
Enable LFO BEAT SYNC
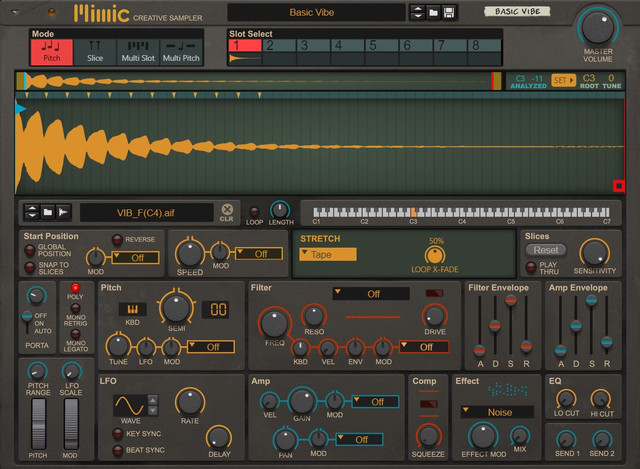[x=118, y=450]
